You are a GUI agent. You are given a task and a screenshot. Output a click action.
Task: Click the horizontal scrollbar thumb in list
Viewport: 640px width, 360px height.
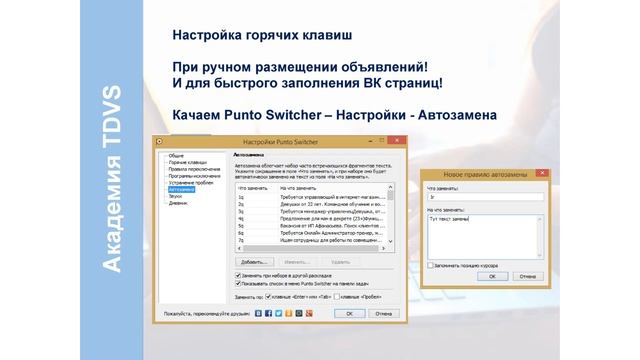click(x=311, y=248)
